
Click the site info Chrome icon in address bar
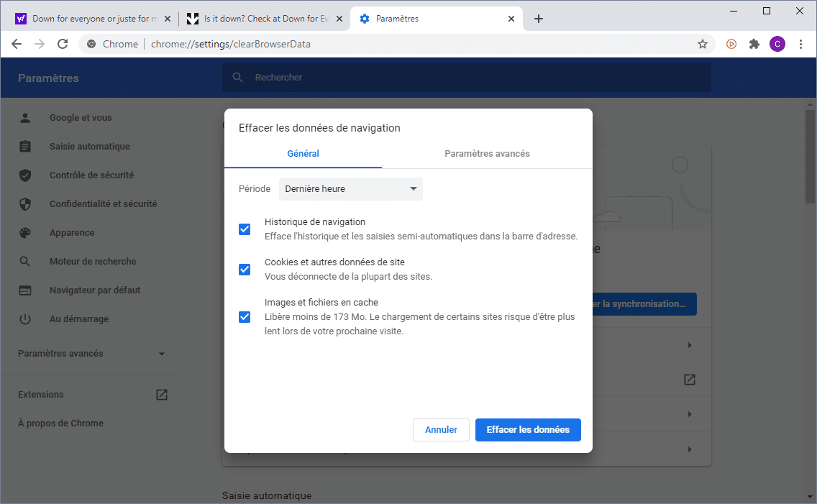click(91, 45)
